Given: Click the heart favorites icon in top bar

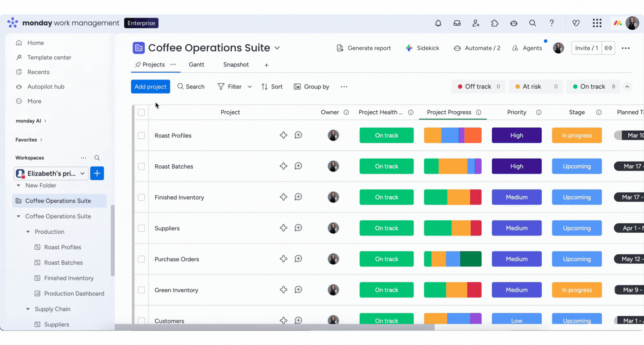Looking at the screenshot, I should tap(576, 23).
